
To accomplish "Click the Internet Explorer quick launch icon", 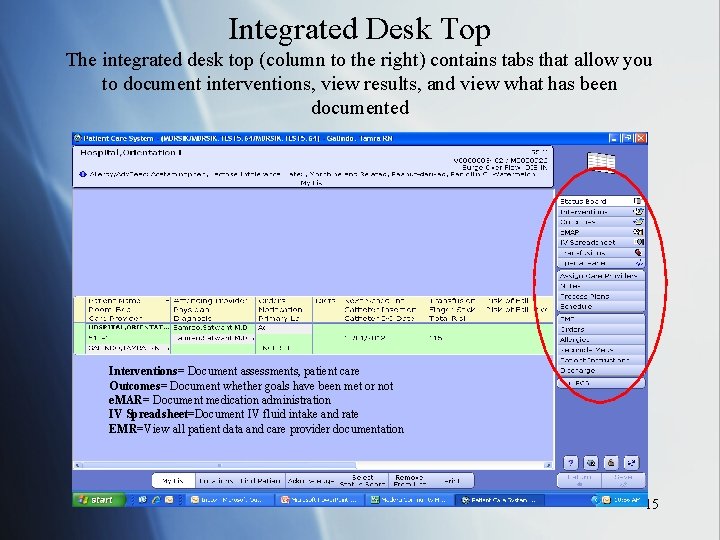I will 156,500.
